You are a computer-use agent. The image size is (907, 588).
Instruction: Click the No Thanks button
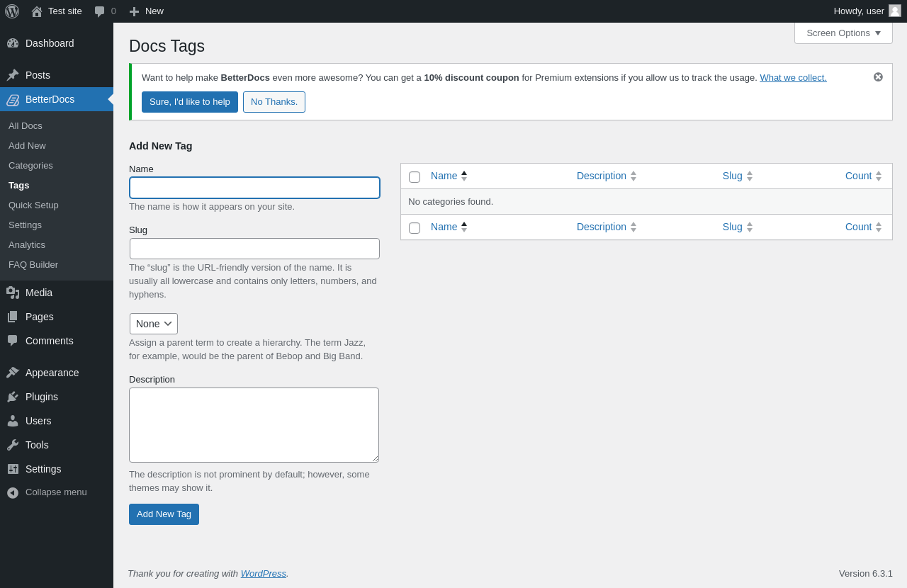point(274,102)
